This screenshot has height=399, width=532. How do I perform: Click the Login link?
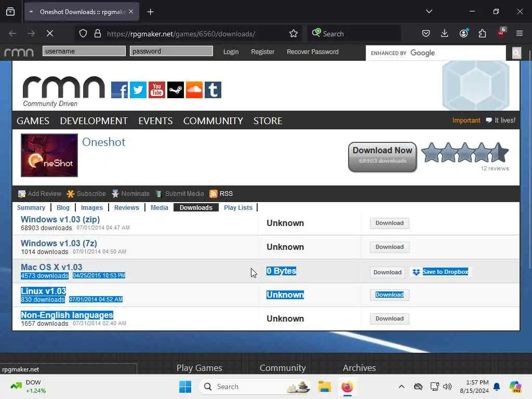(231, 52)
